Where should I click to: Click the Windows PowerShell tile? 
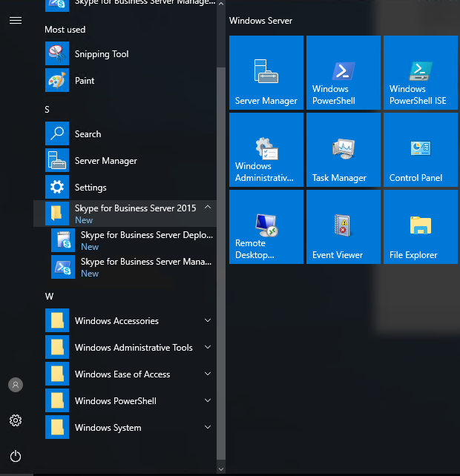tap(344, 73)
